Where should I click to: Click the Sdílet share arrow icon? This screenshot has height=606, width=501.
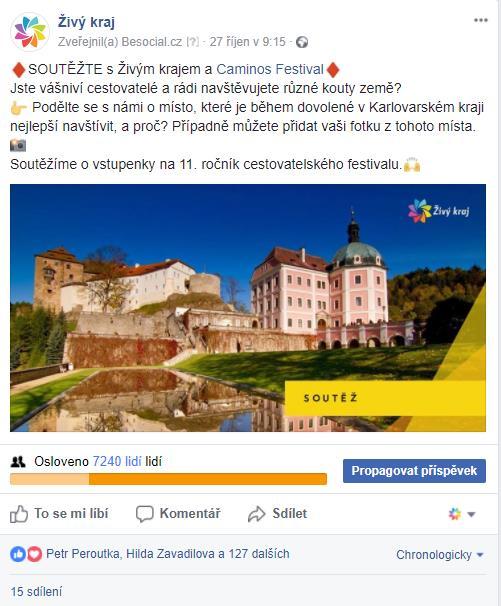click(256, 514)
